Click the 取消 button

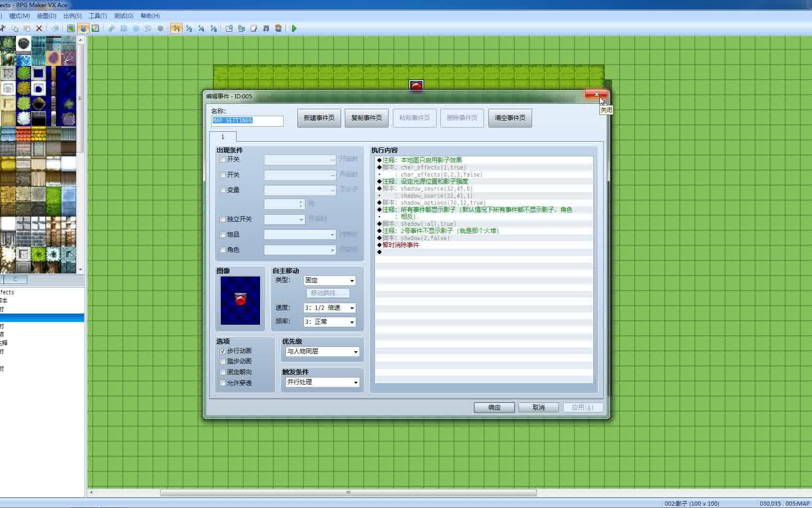(539, 407)
